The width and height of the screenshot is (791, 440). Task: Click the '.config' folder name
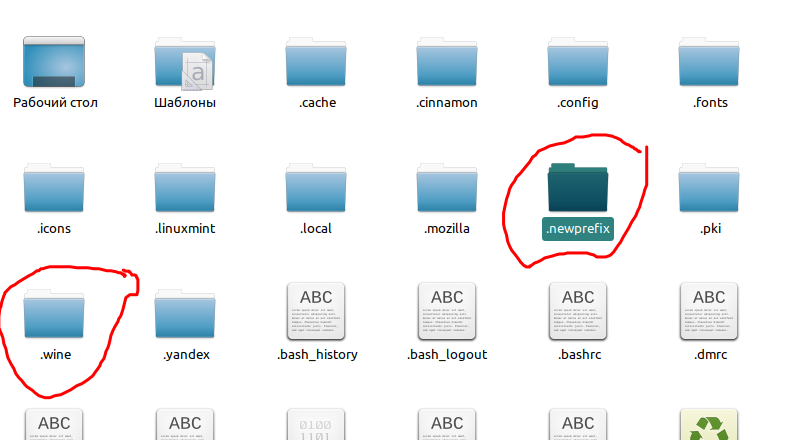click(x=578, y=102)
